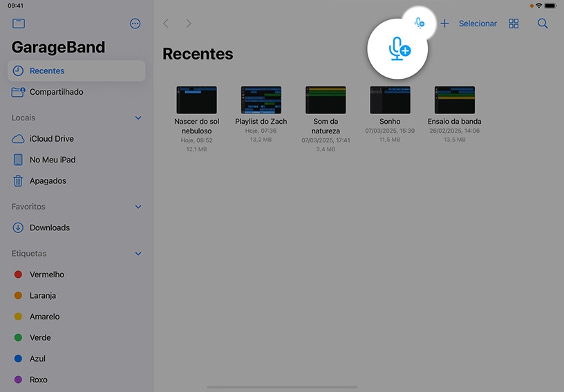Click the 09:41 clock in status bar
This screenshot has width=564, height=392.
[x=15, y=6]
